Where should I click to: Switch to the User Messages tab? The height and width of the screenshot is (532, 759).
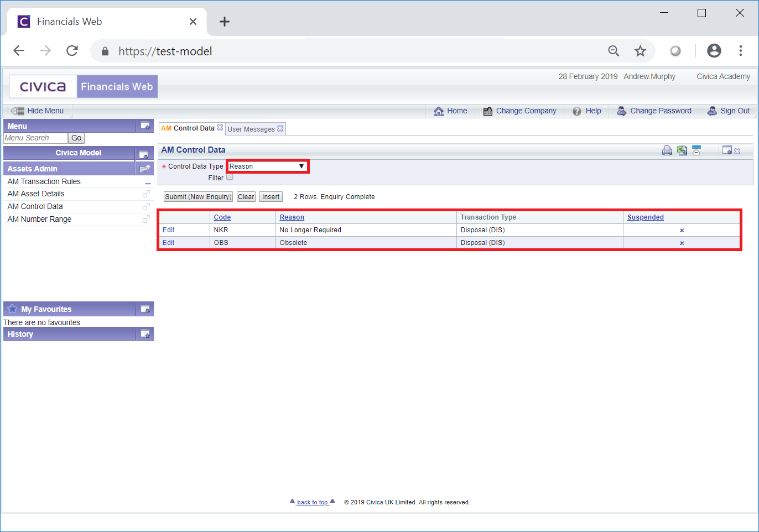[x=251, y=129]
